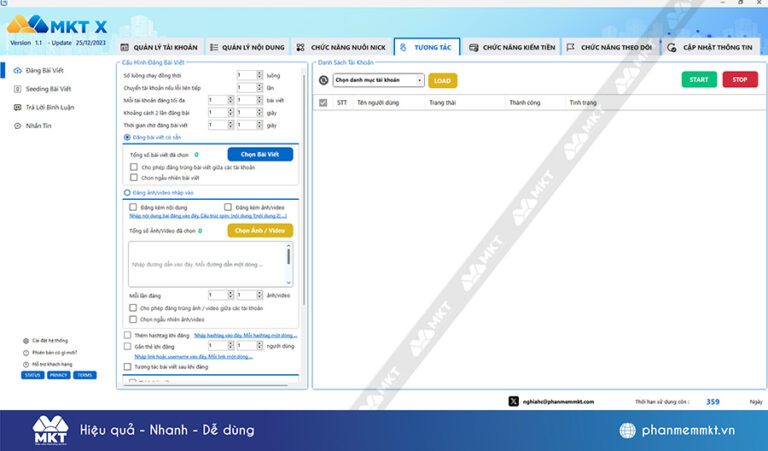
Task: Check Đăng kèm ảnh/video option
Action: [x=228, y=207]
